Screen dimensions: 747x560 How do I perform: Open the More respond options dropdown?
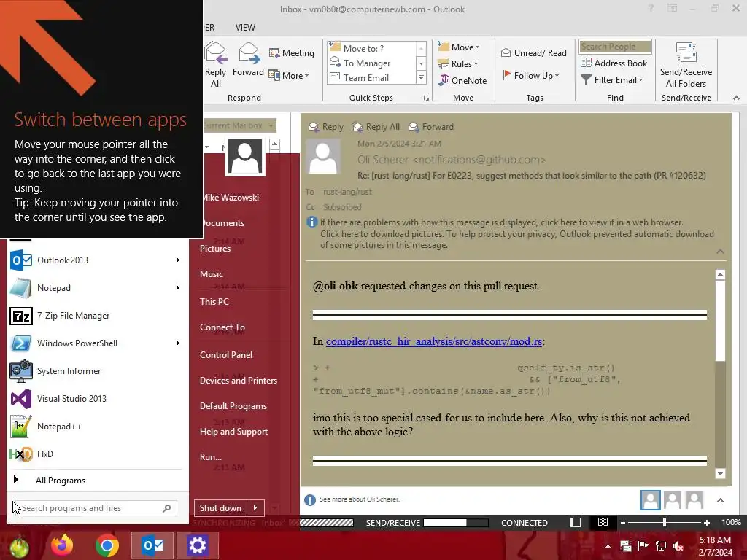[289, 75]
